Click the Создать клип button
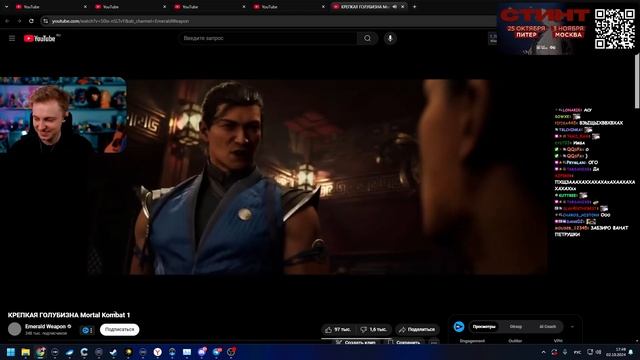640x360 pixels. pos(355,342)
